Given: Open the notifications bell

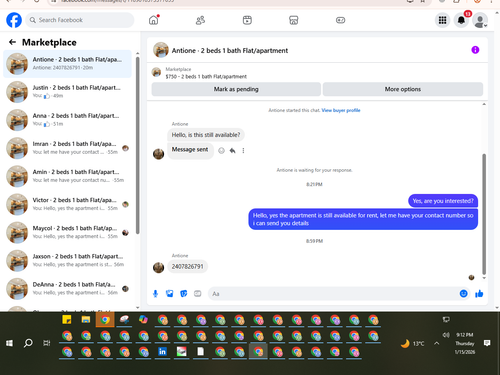Looking at the screenshot, I should pos(461,20).
